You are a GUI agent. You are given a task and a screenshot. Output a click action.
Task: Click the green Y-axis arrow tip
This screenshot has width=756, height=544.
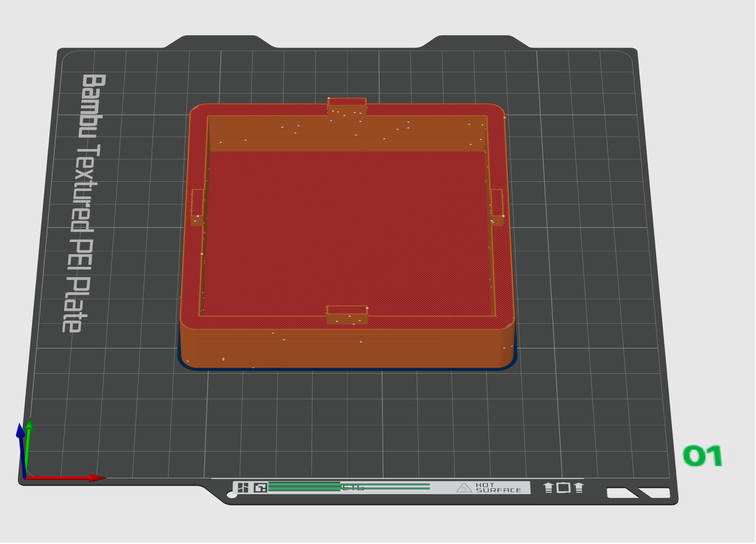(x=30, y=424)
